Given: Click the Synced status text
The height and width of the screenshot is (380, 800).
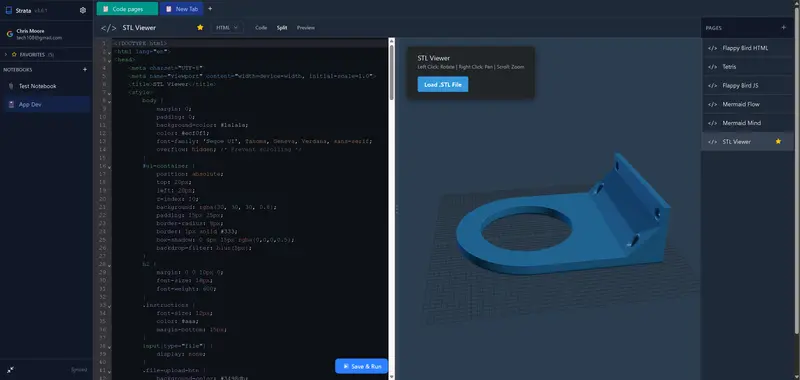Looking at the screenshot, I should pos(79,370).
